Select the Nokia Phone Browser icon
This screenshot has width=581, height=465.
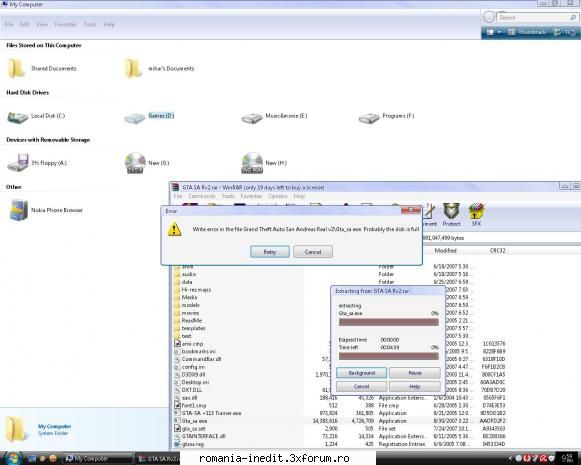19,210
